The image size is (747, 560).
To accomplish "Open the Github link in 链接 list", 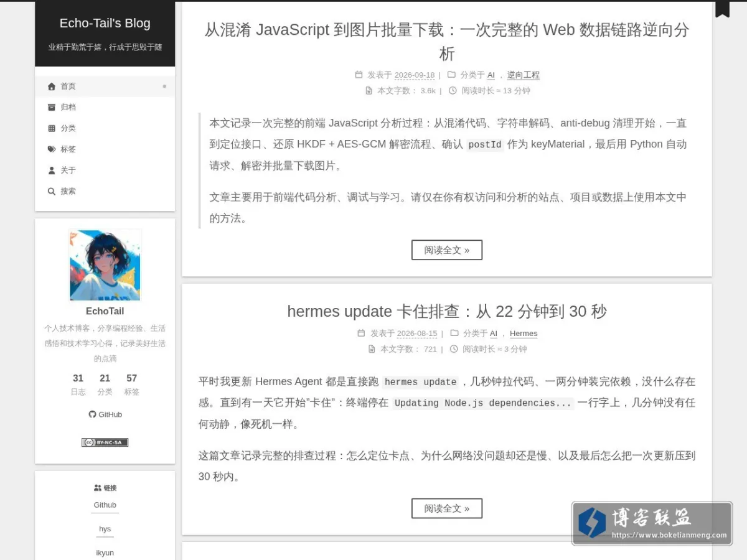I will click(105, 505).
